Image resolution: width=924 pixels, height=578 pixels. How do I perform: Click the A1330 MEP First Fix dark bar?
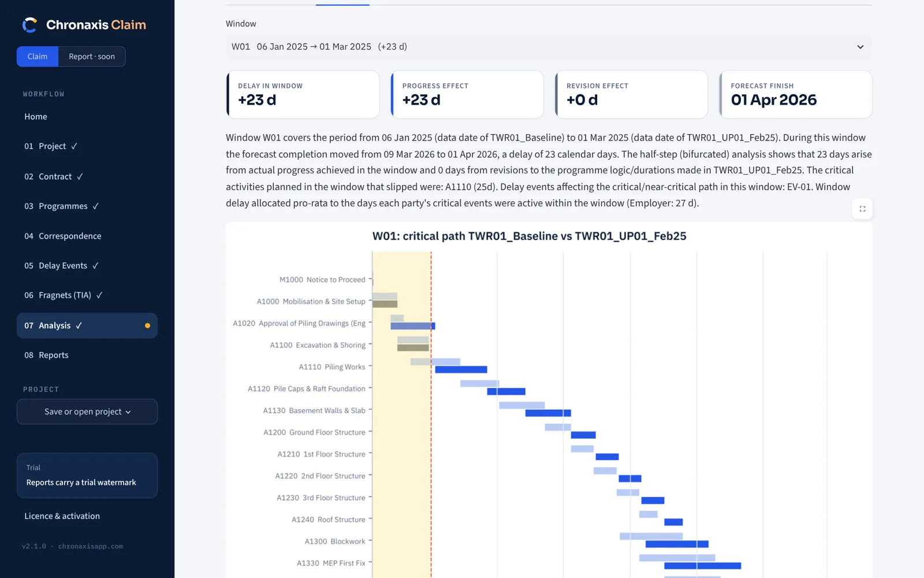tap(702, 566)
